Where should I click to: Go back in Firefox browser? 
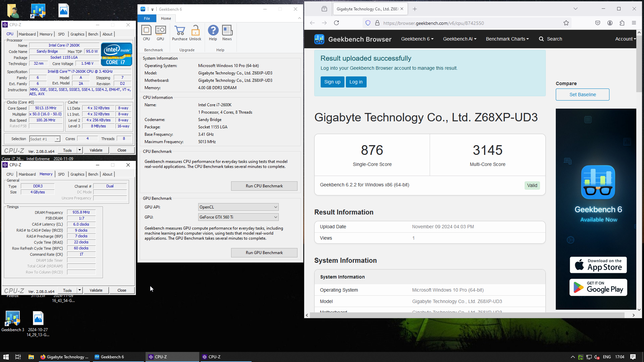(x=312, y=23)
